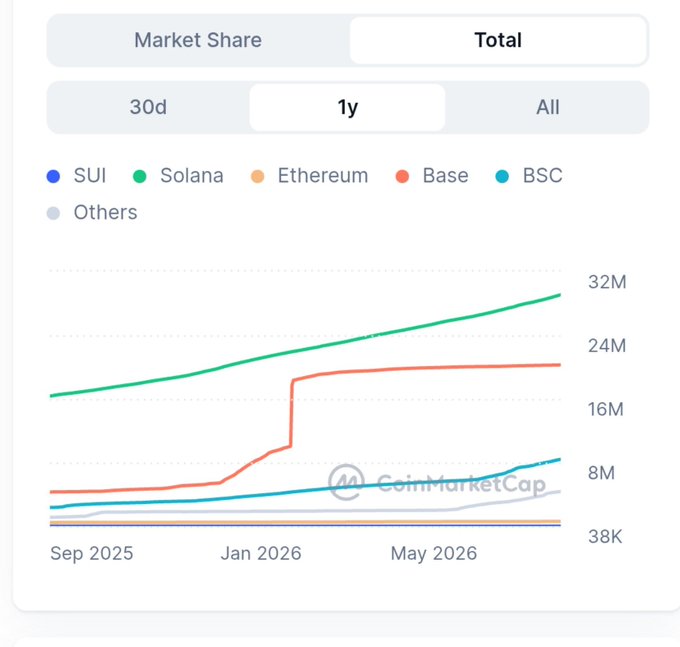Click the 32M y-axis label
Screen dimensions: 680x647
pyautogui.click(x=607, y=282)
